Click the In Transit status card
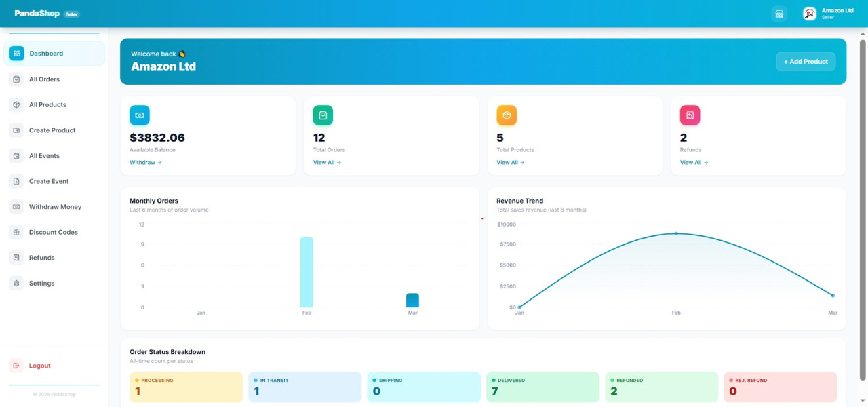 pyautogui.click(x=304, y=387)
